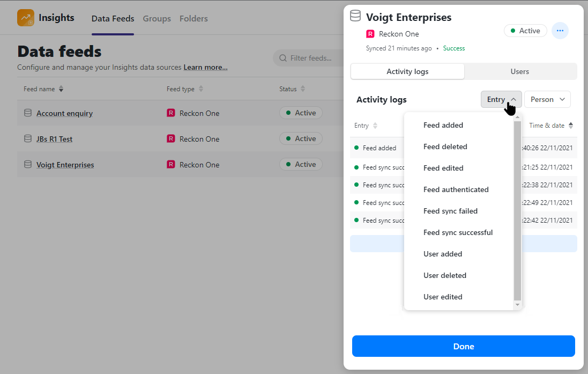Open the Account enquiry feed link

(x=64, y=113)
